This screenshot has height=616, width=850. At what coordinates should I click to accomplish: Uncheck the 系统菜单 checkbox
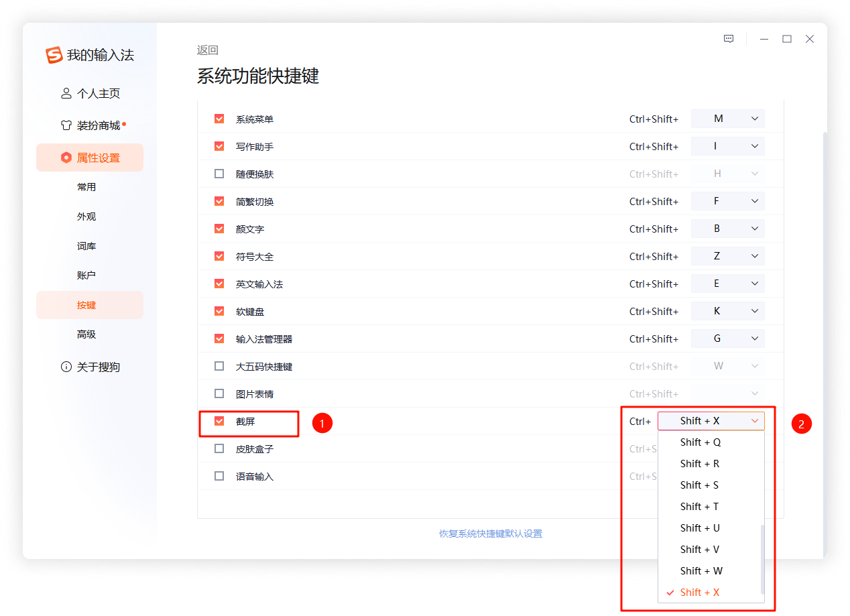click(219, 119)
